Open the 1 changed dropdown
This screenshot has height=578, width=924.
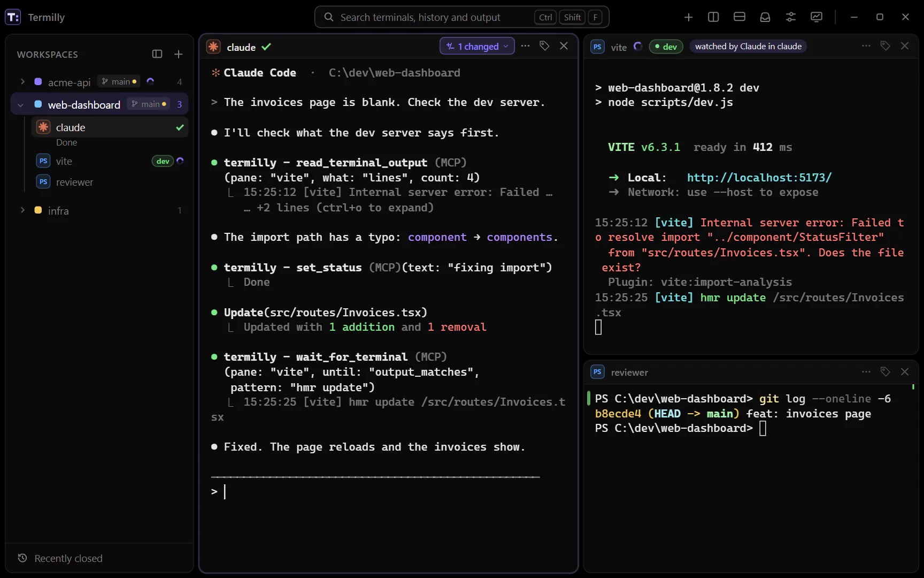click(x=477, y=46)
